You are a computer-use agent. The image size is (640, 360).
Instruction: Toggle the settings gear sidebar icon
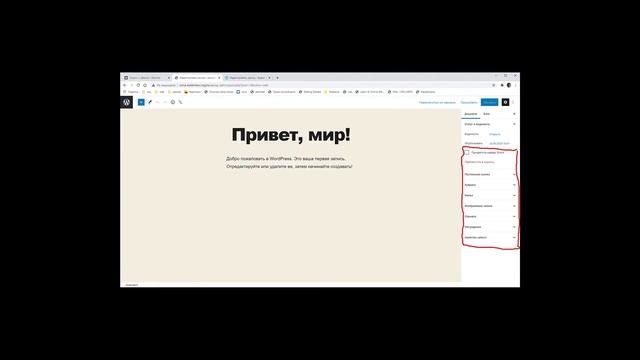[x=505, y=102]
